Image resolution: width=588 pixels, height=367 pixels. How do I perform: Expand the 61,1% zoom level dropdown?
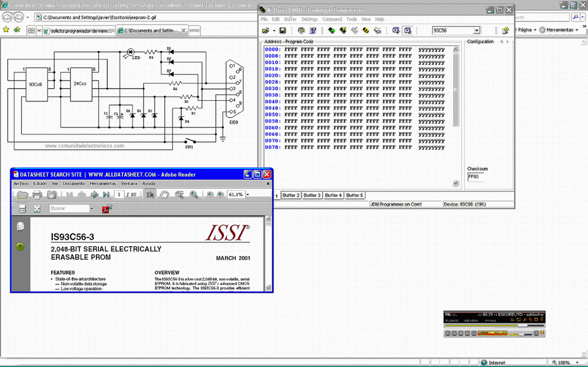248,194
